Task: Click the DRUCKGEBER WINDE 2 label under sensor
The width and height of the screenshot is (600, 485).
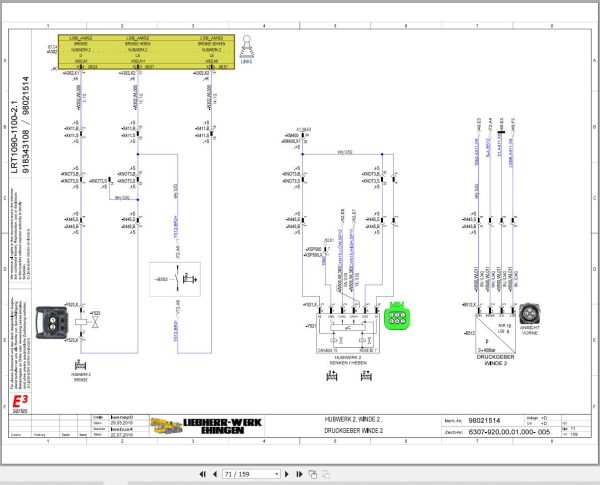Action: [x=496, y=360]
